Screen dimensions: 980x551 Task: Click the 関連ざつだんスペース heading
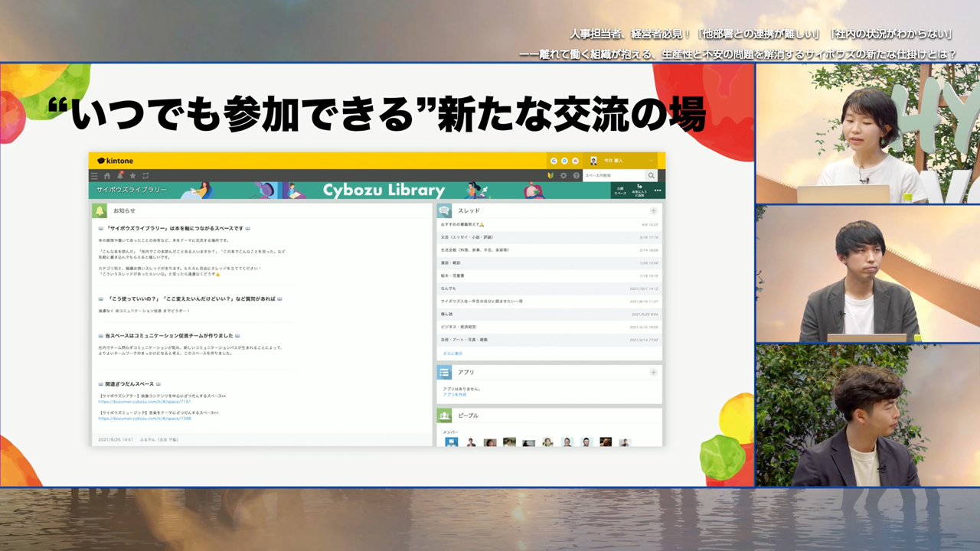pos(129,384)
